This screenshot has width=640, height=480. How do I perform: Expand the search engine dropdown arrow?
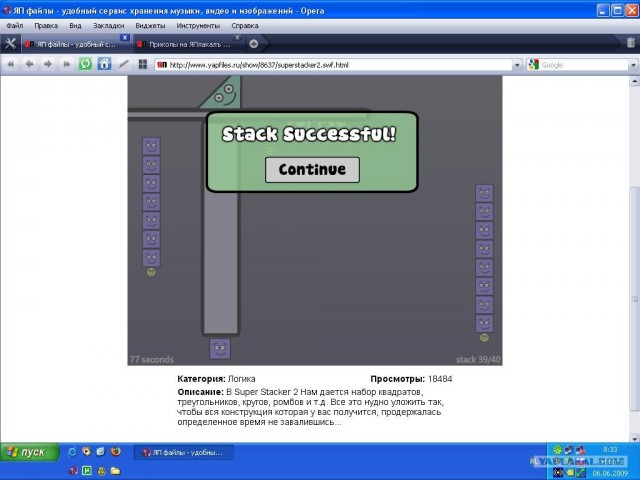click(633, 64)
